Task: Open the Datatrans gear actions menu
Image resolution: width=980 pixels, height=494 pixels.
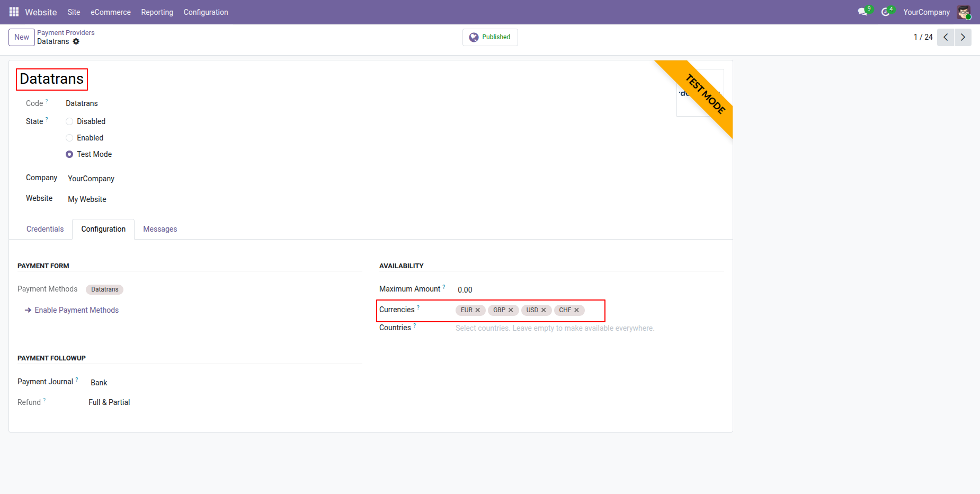Action: [76, 41]
